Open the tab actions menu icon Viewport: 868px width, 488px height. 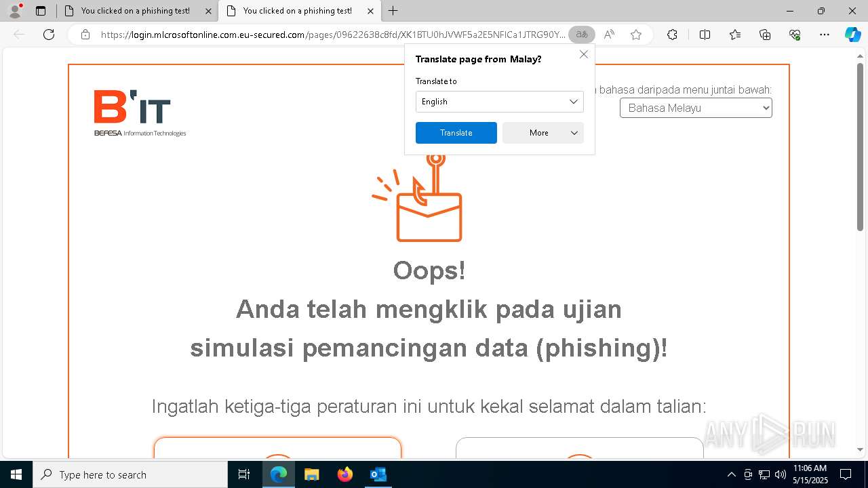[x=41, y=11]
